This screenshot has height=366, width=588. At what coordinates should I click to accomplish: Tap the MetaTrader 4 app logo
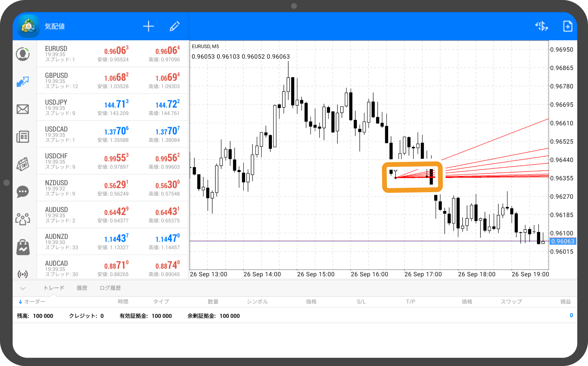(x=28, y=26)
